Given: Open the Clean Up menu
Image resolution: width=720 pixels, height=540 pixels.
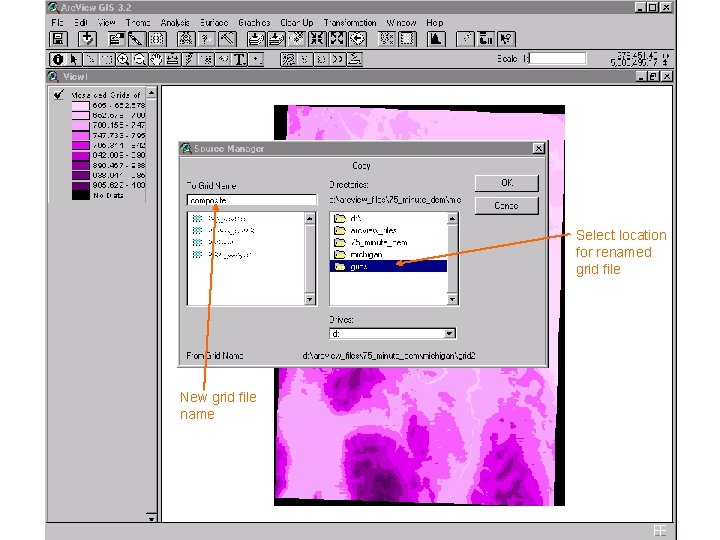Looking at the screenshot, I should coord(297,22).
